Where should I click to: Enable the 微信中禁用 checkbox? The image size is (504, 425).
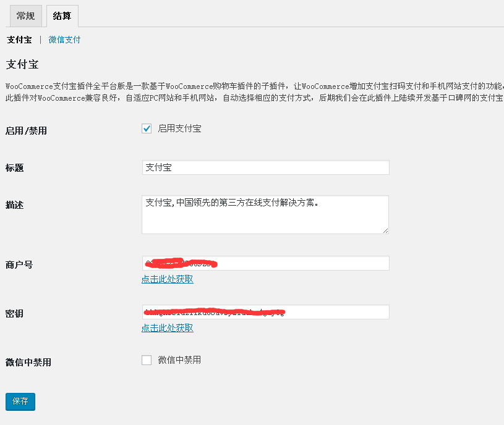(x=147, y=360)
